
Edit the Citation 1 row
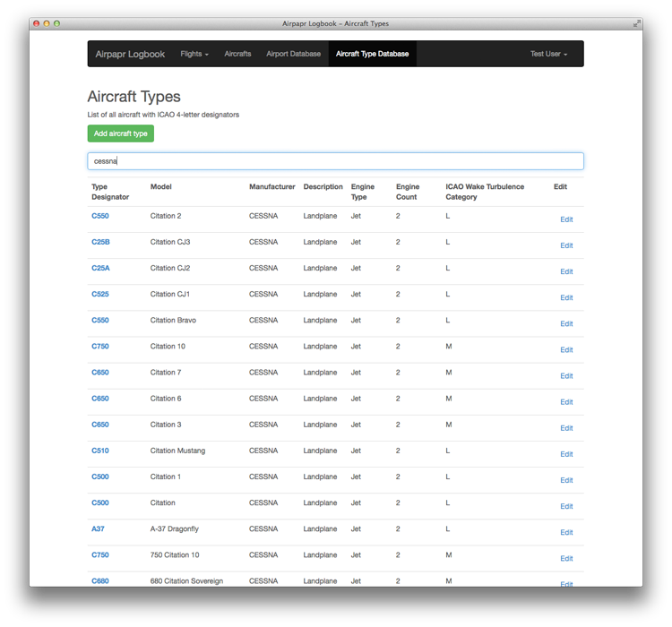[x=566, y=480]
